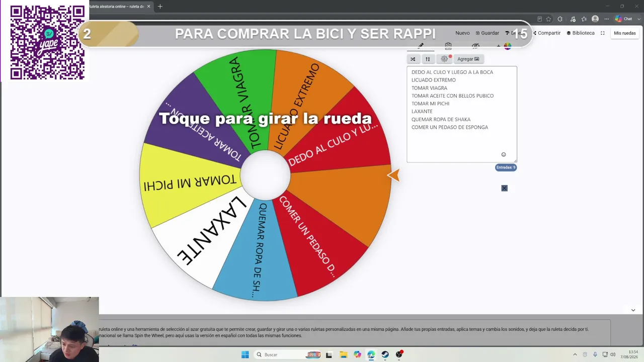Open OBS from the taskbar

click(399, 354)
